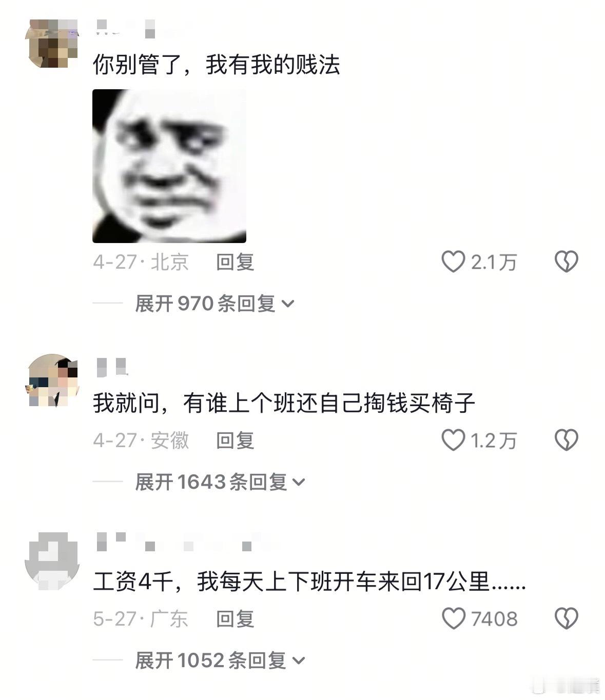Open the comment about 工资4千 commute
Viewport: 605px width, 700px height.
[309, 582]
